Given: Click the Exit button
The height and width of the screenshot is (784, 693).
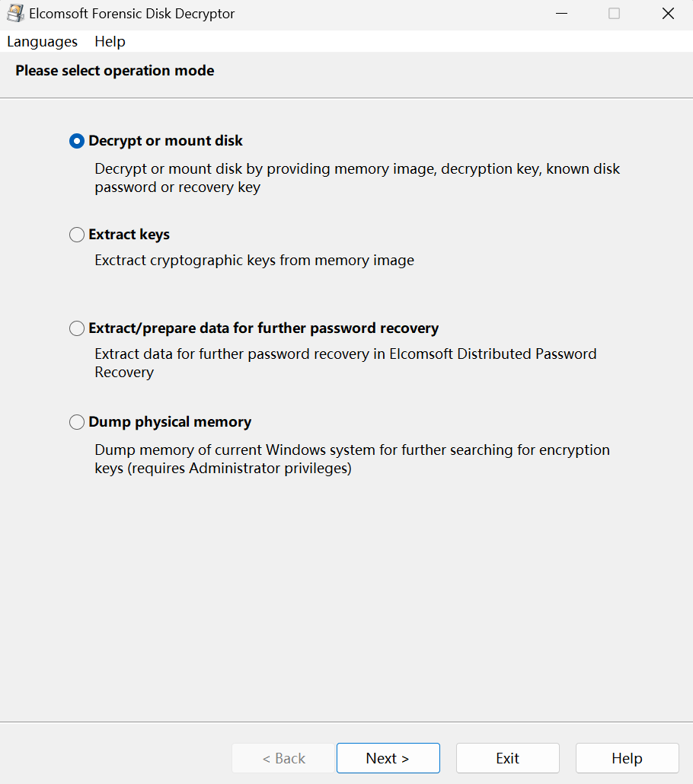Looking at the screenshot, I should [507, 758].
